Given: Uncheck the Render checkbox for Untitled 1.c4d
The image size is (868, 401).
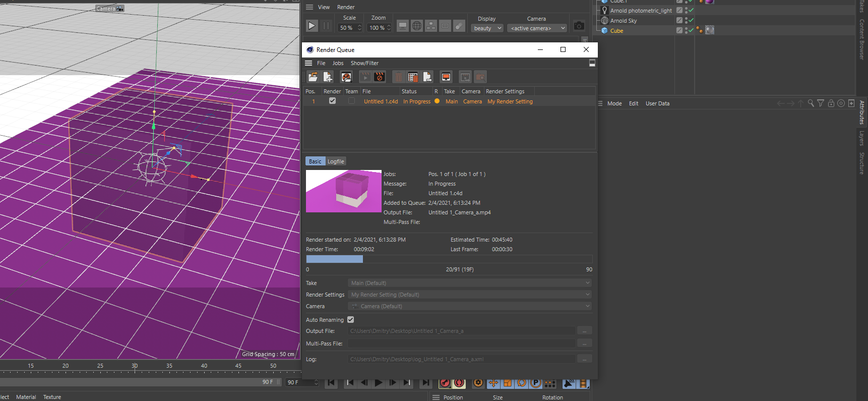Looking at the screenshot, I should [332, 101].
